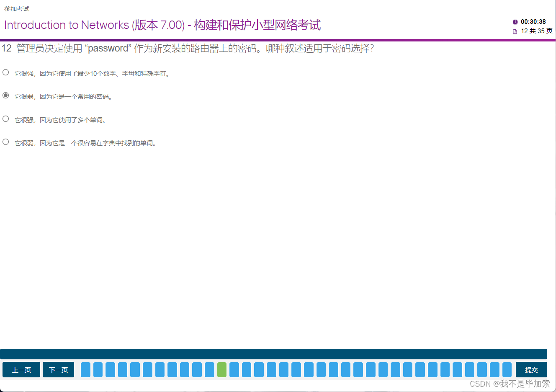Click answer text '它很弱，因为它是一个很容易在字典中找到的单词。'
This screenshot has width=556, height=392.
[86, 143]
